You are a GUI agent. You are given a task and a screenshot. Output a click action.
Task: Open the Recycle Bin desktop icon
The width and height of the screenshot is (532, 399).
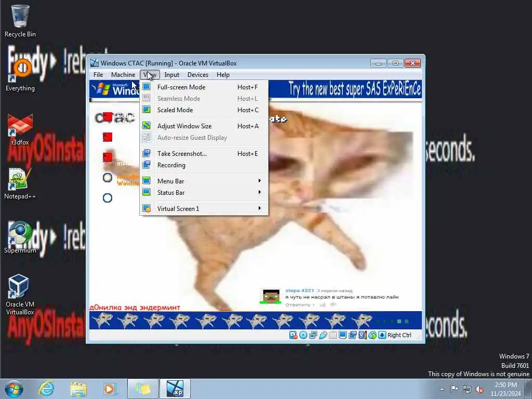coord(20,21)
